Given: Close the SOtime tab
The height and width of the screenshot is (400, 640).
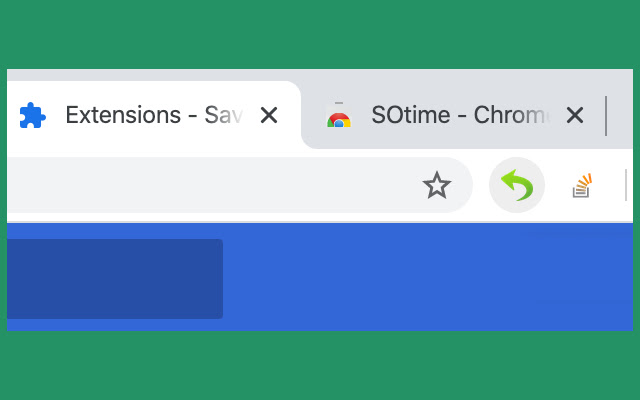Looking at the screenshot, I should coord(574,116).
